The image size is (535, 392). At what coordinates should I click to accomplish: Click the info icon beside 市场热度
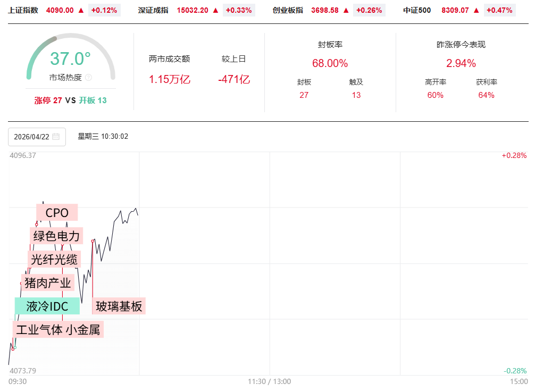[88, 78]
